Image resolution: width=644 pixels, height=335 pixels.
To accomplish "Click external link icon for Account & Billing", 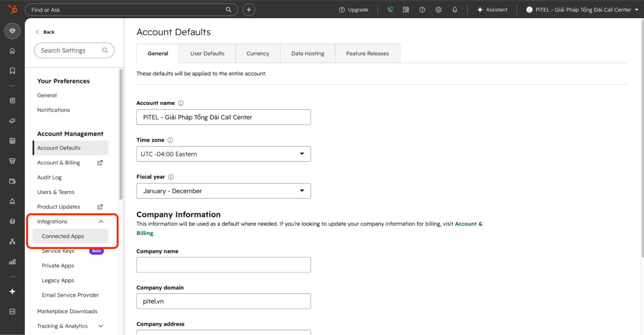I will [x=100, y=163].
